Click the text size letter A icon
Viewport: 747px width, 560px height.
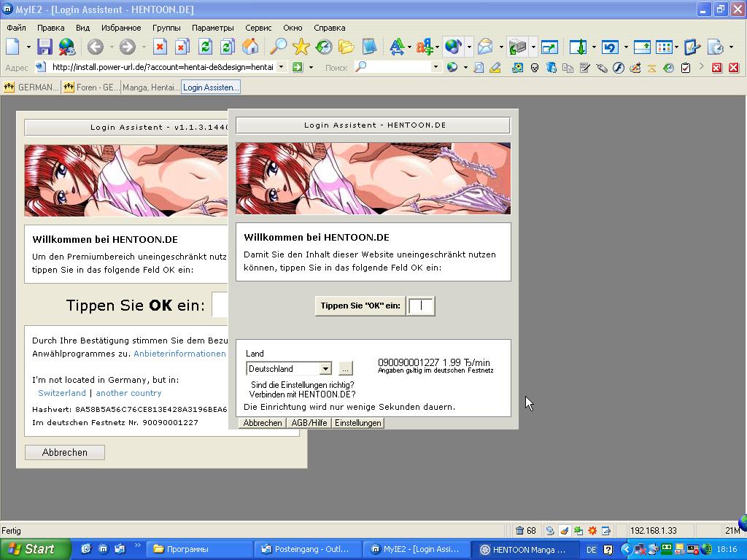(397, 47)
